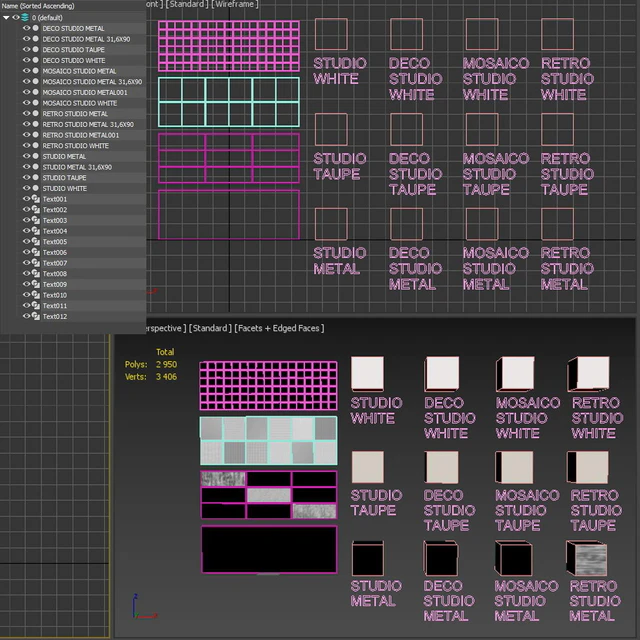
Task: Click the shape icon beside Text005
Action: [36, 242]
